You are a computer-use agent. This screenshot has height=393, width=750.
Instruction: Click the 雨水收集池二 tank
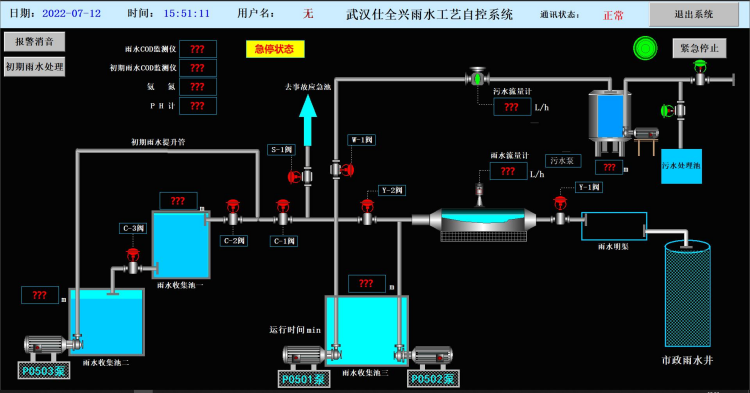[106, 322]
